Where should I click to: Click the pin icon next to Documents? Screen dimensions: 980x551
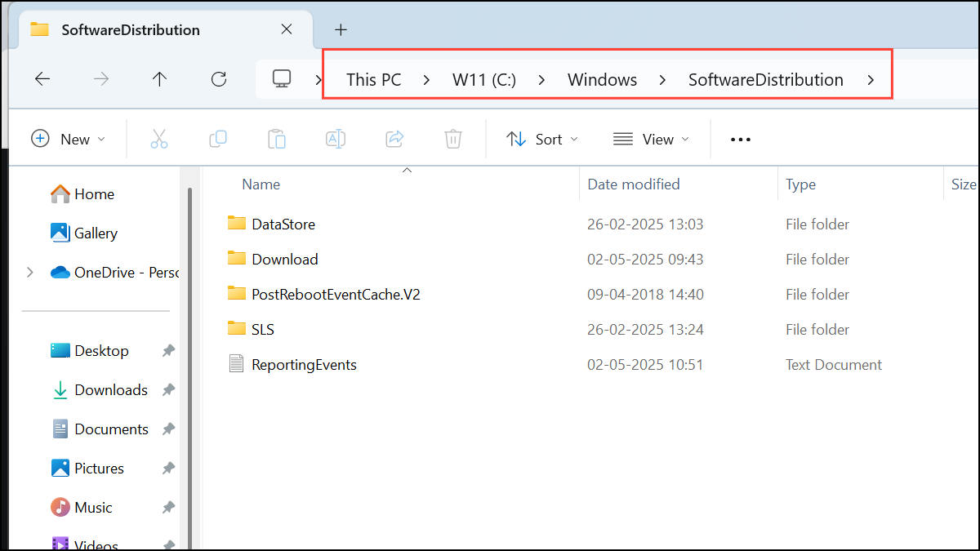pos(168,429)
